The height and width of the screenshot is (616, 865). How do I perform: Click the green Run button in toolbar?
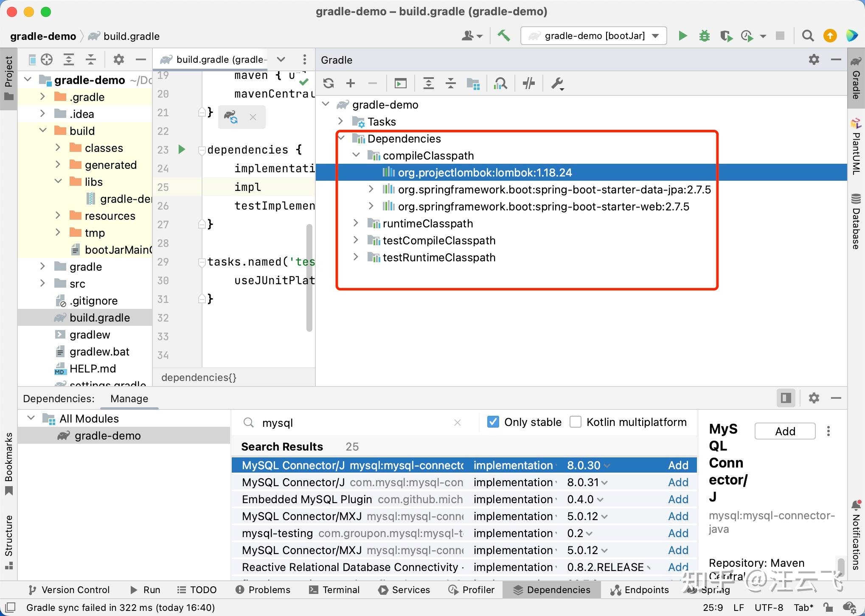coord(682,36)
